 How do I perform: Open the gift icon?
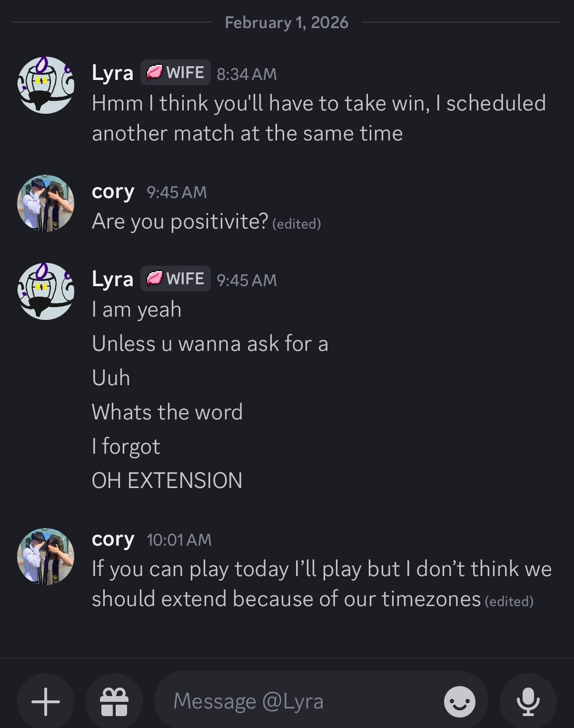[x=114, y=701]
